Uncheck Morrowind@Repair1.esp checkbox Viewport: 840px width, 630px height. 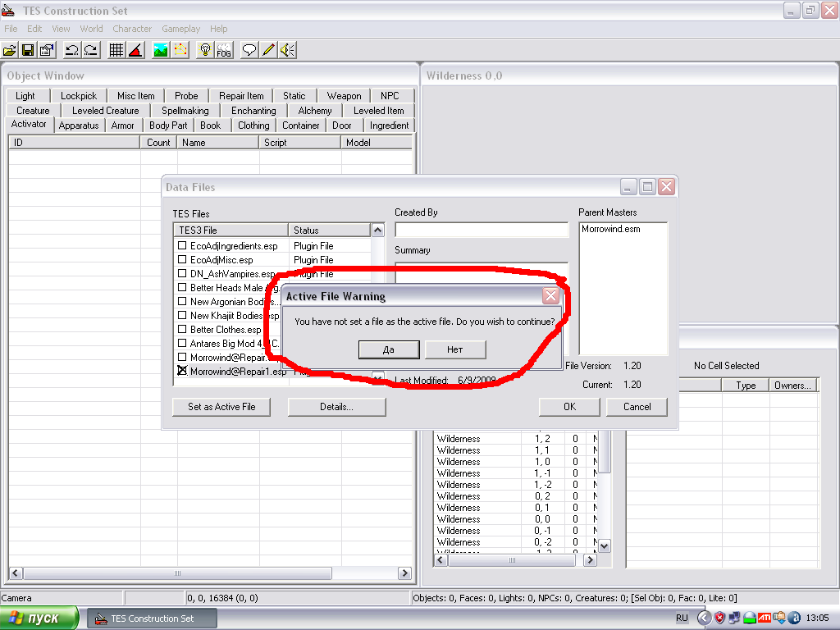182,371
